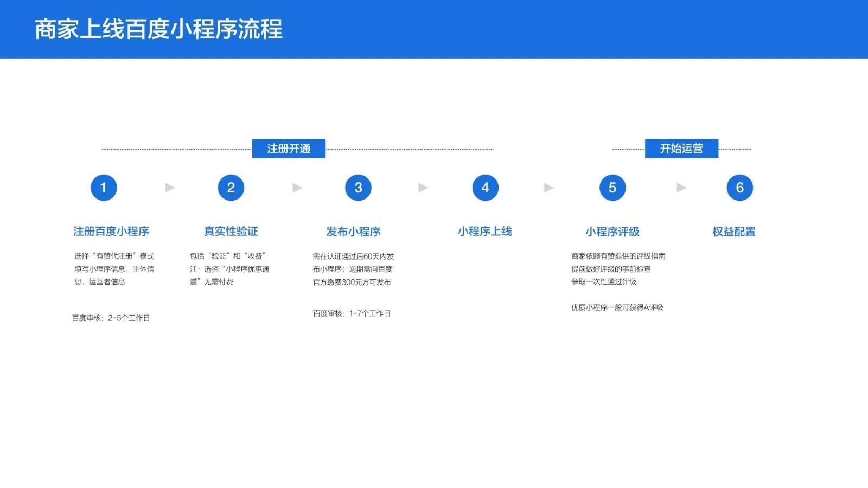Click the text 包括"验证"和"收费"

[x=228, y=256]
